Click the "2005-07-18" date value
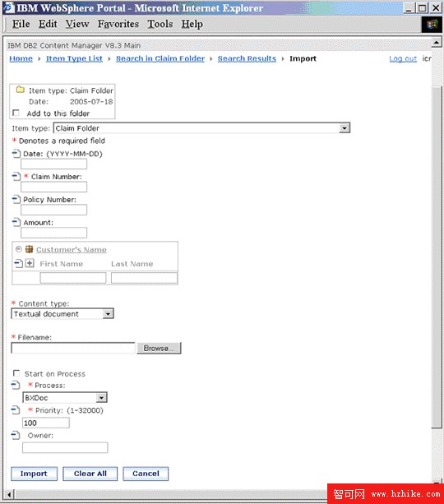The height and width of the screenshot is (504, 444). (91, 102)
